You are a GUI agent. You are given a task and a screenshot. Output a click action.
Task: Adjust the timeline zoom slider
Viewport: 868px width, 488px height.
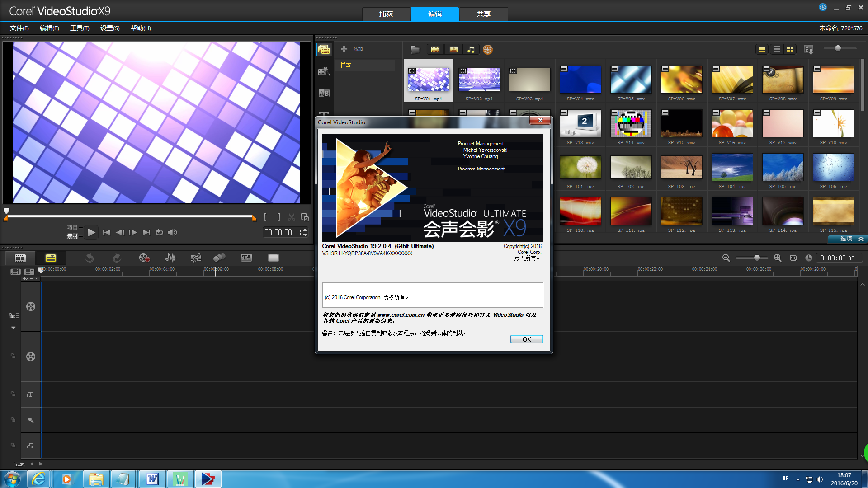pos(757,258)
